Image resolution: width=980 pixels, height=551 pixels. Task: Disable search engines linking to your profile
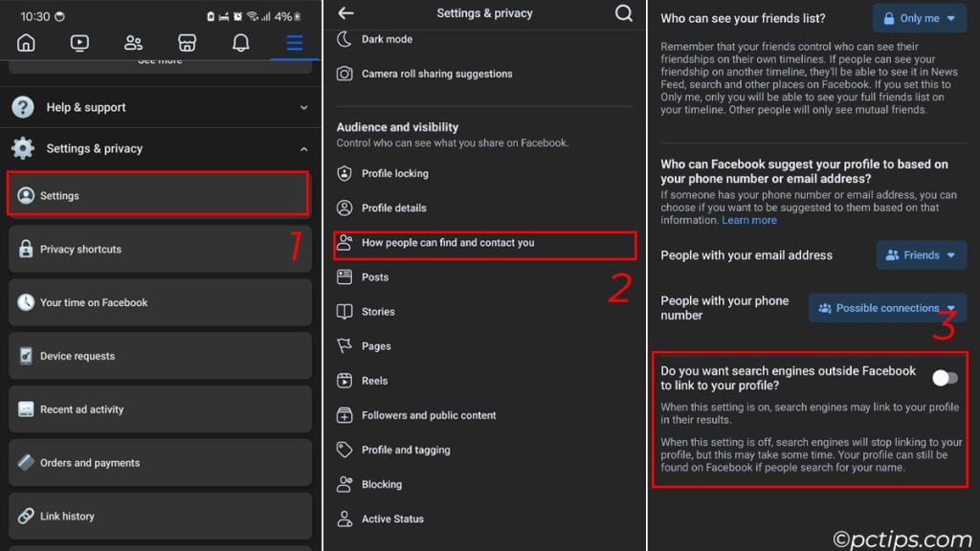pyautogui.click(x=944, y=378)
